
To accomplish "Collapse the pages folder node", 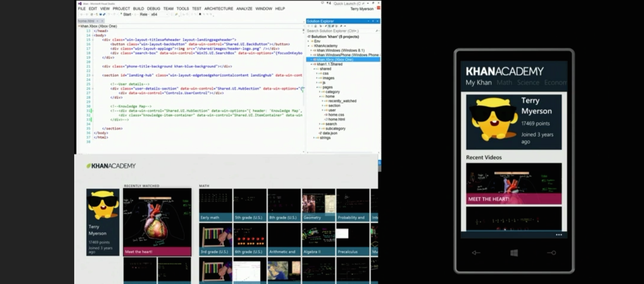I will point(317,87).
